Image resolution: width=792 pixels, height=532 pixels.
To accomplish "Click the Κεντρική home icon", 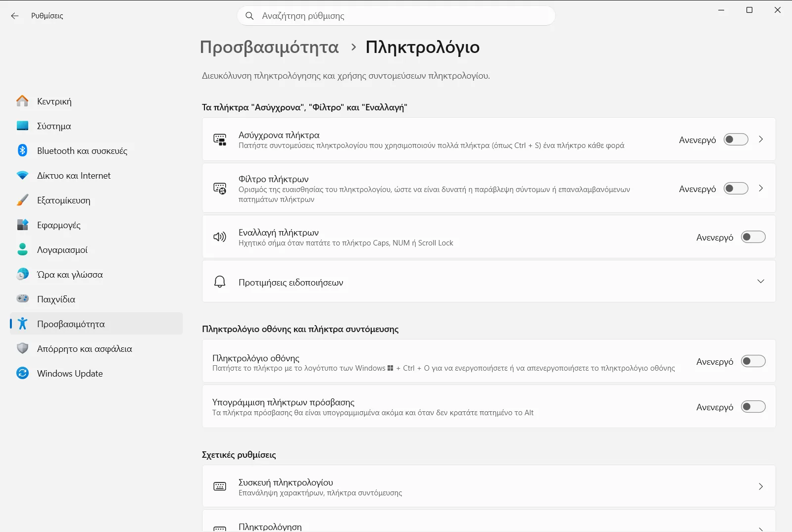I will tap(22, 101).
